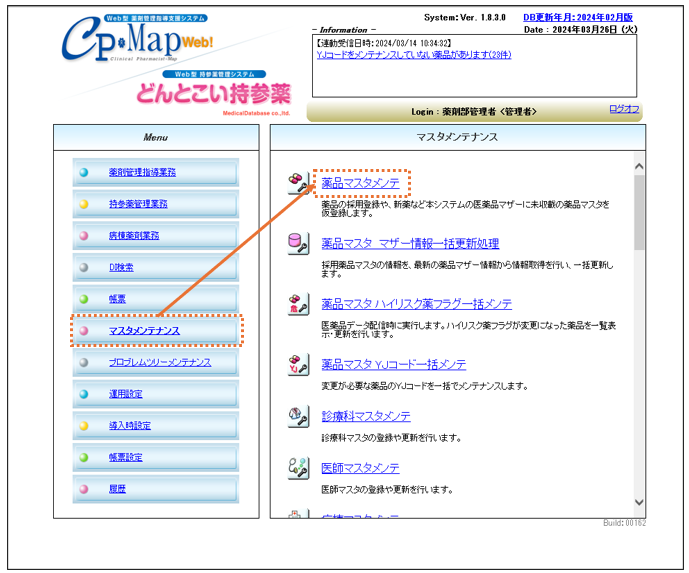The height and width of the screenshot is (573, 689).
Task: Click the マザー情報一括更新処理 database icon
Action: (x=298, y=244)
